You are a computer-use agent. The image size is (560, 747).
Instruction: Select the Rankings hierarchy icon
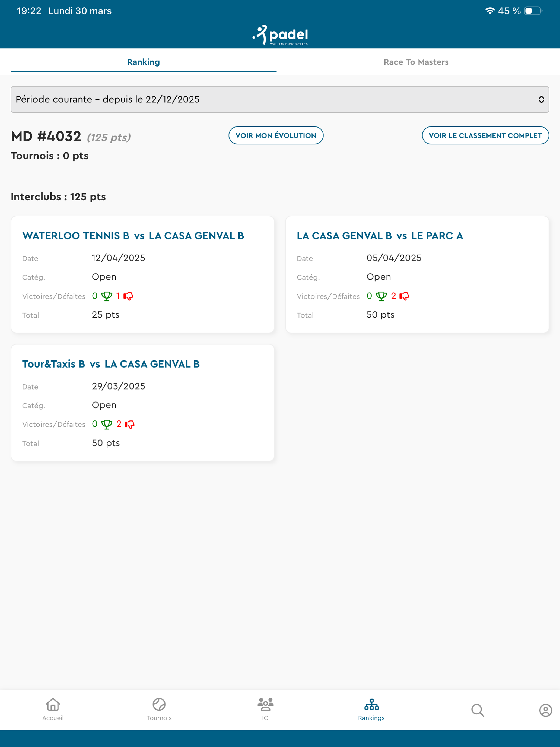tap(371, 704)
